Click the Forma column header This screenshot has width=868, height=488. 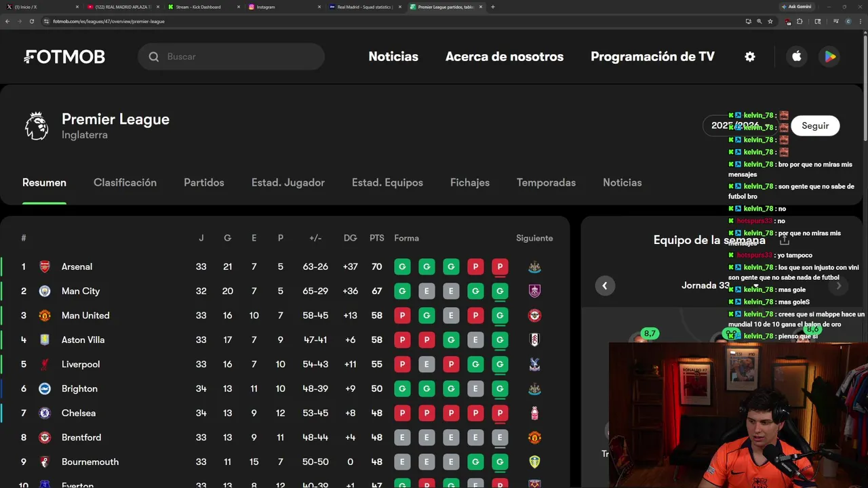tap(406, 238)
